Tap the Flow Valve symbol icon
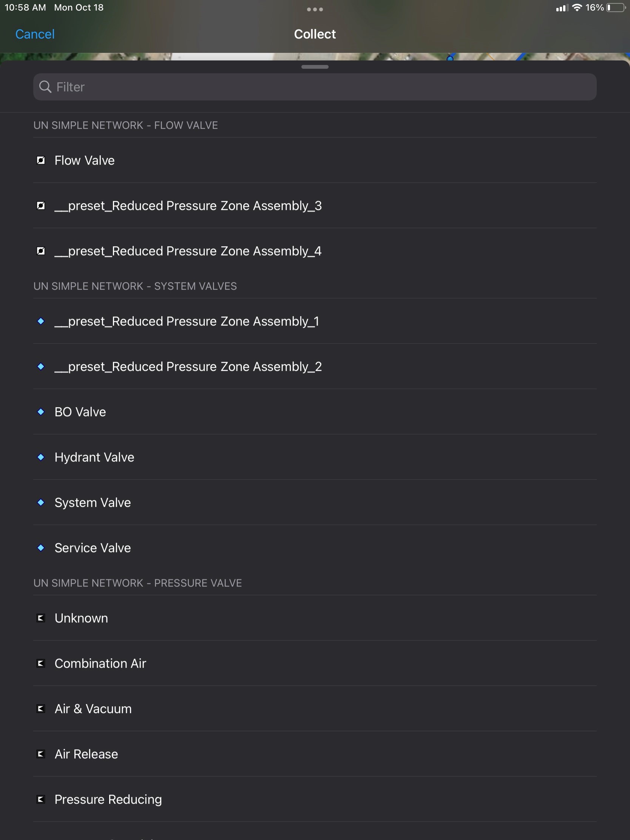Viewport: 630px width, 840px height. click(41, 160)
